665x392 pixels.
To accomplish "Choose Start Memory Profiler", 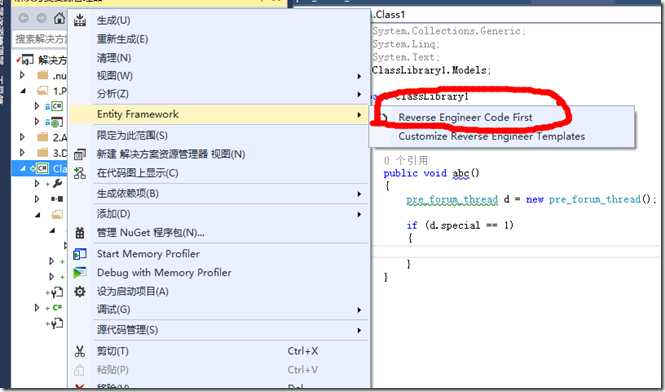I will coord(218,254).
